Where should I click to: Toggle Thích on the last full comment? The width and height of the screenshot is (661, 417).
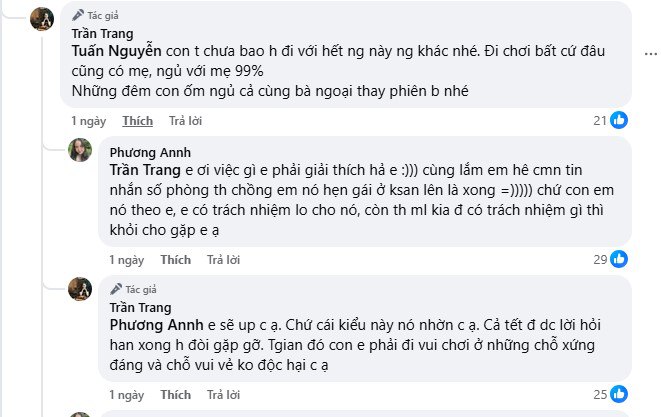coord(175,395)
